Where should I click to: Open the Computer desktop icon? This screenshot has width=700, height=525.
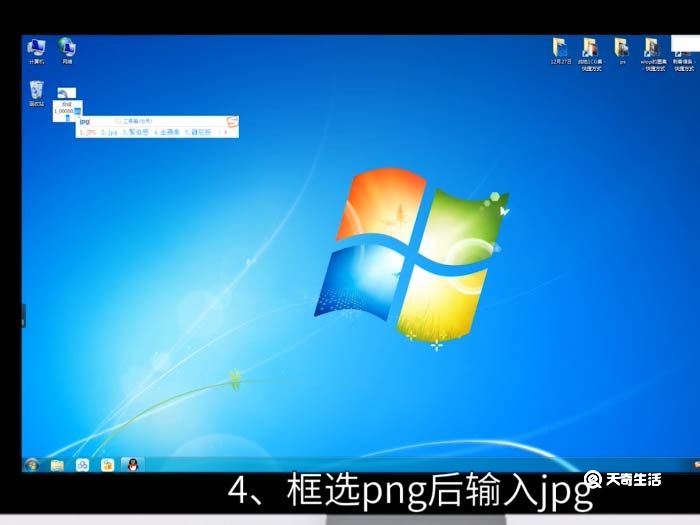click(36, 51)
